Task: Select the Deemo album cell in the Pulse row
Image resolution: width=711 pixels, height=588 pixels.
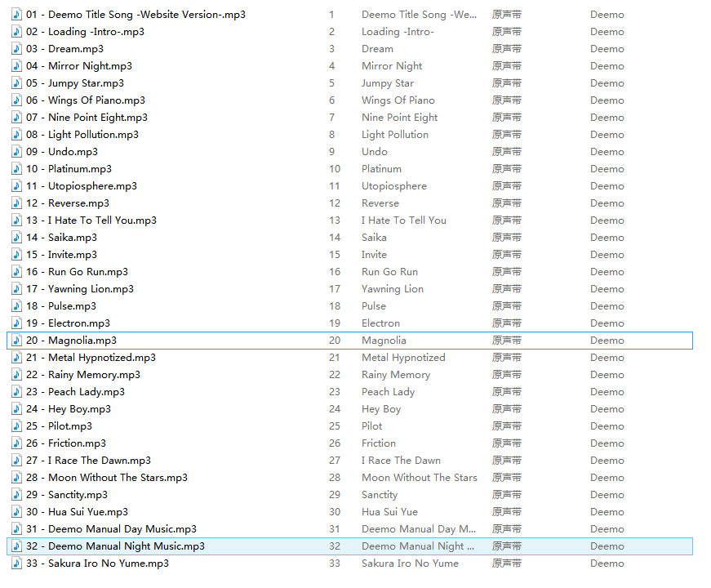Action: pos(607,306)
